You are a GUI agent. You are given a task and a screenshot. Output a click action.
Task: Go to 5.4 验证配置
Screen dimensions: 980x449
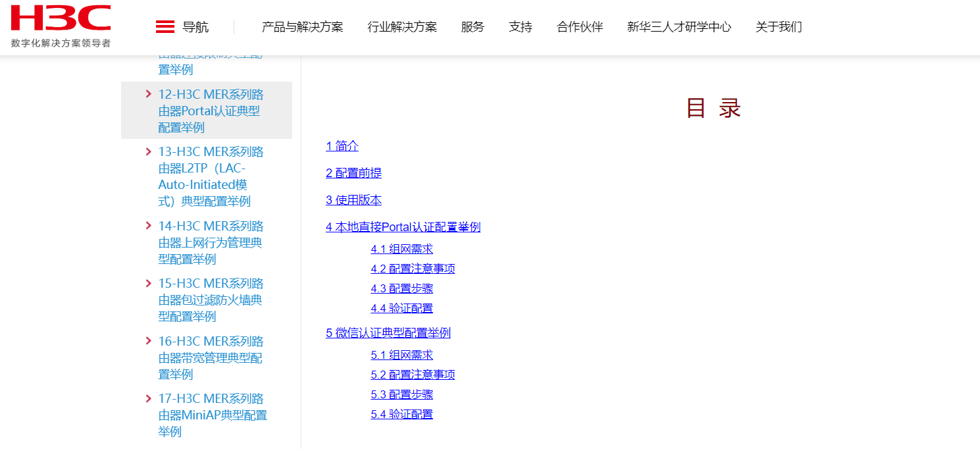(x=401, y=414)
